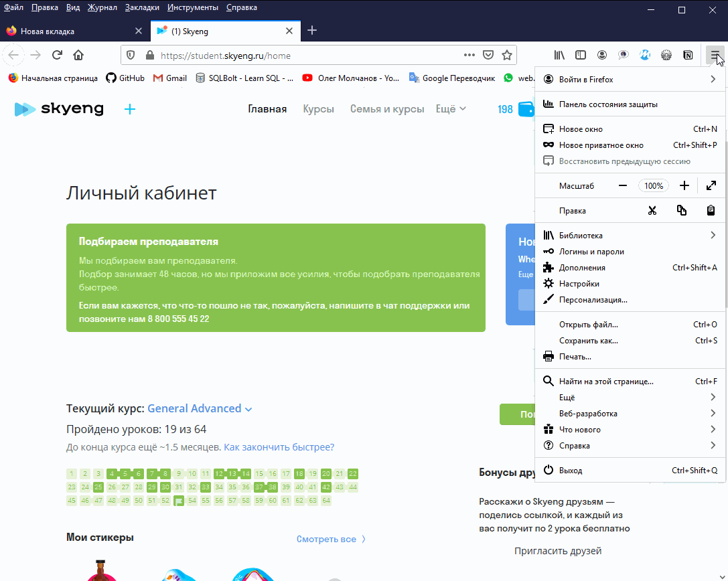Viewport: 728px width, 581px height.
Task: Select Найти на этой странице
Action: coord(630,382)
